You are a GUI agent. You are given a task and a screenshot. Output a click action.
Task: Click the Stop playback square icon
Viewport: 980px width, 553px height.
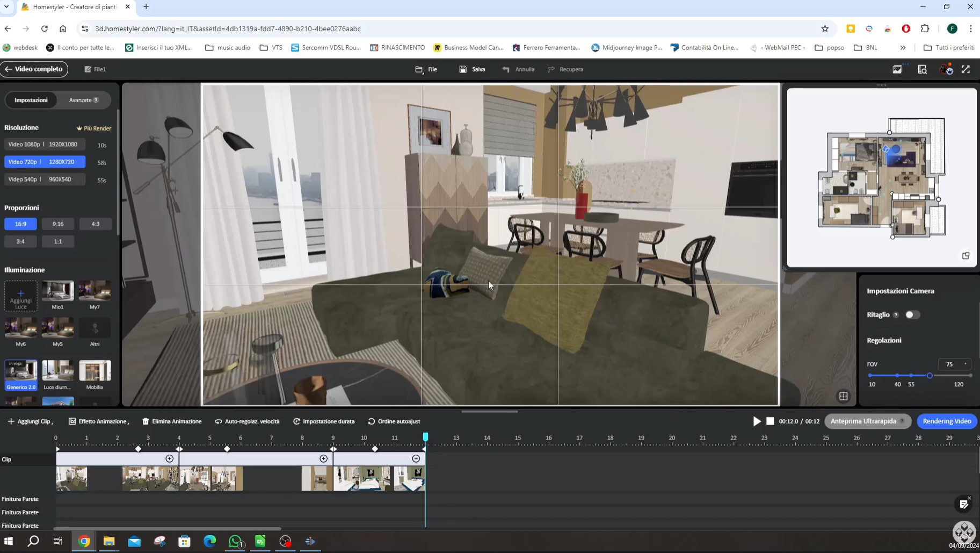(770, 421)
